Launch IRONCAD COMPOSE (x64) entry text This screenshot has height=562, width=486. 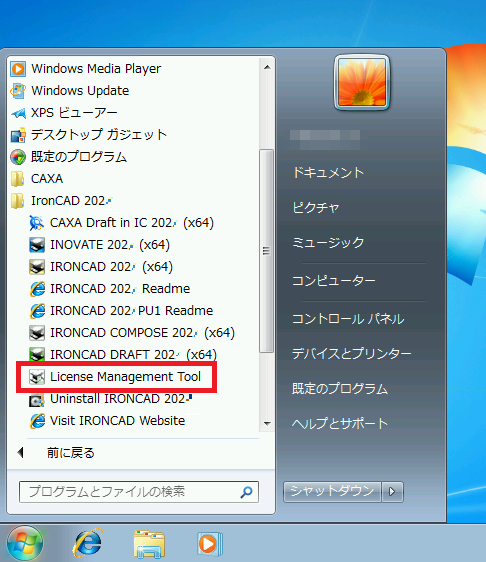click(142, 333)
